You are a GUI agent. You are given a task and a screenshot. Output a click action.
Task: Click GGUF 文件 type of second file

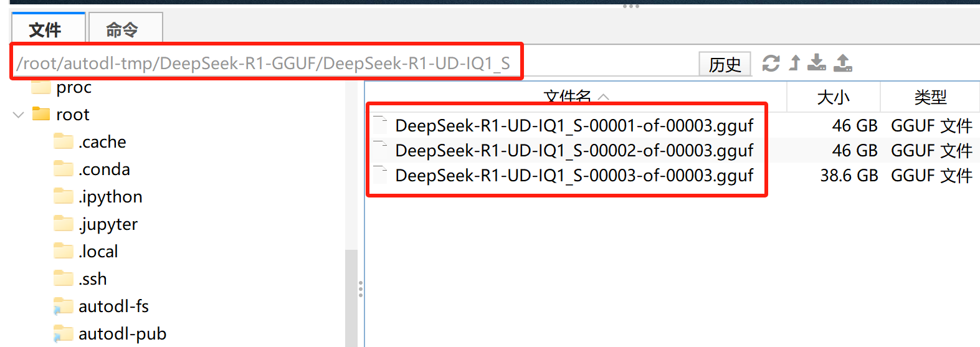point(931,151)
